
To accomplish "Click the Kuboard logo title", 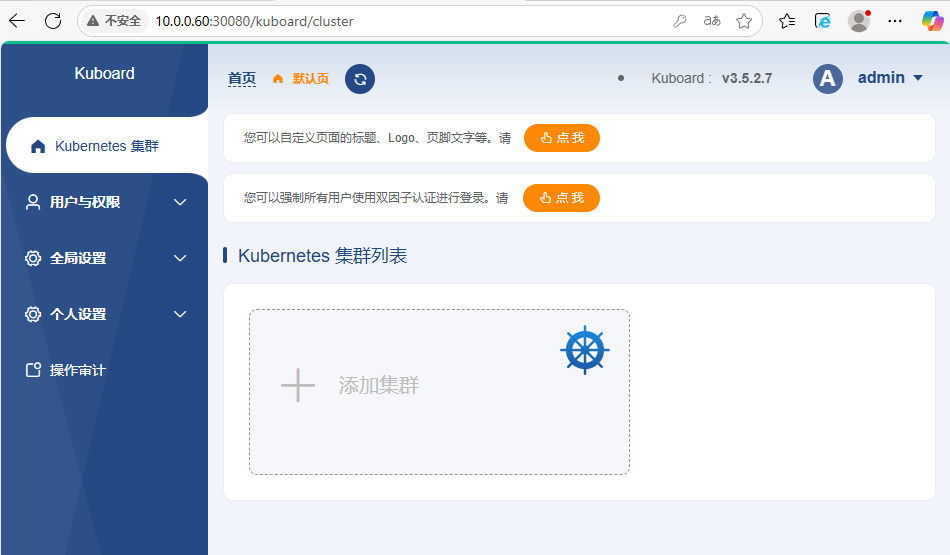I will point(104,73).
